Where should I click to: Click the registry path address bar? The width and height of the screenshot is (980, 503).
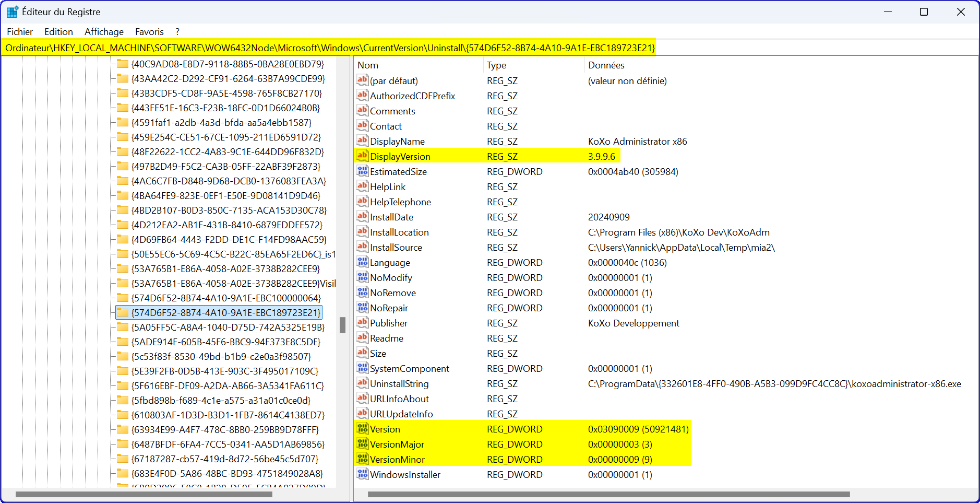coord(489,48)
